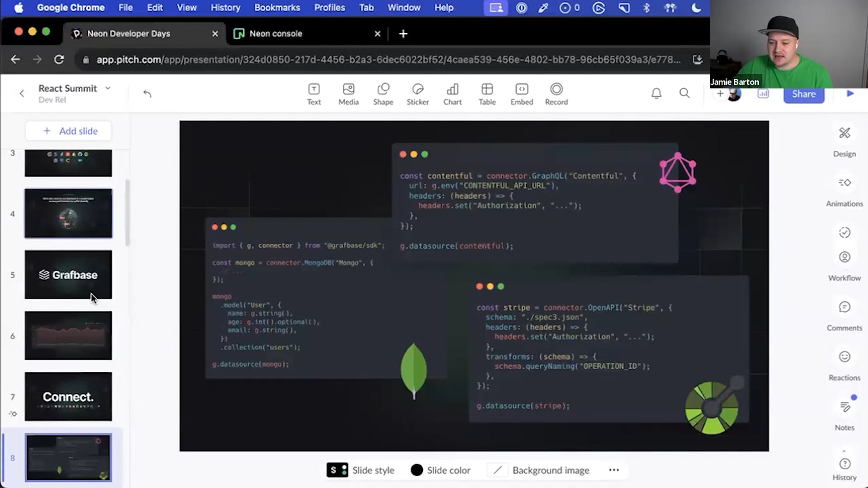Expand the React Summit title dropdown
The image size is (868, 488).
[x=108, y=88]
